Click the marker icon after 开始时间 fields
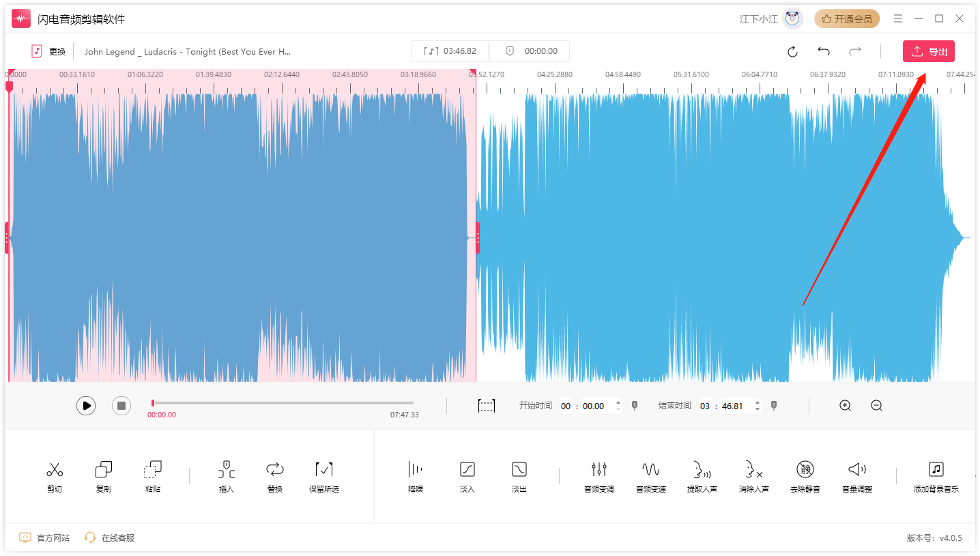 pyautogui.click(x=635, y=406)
